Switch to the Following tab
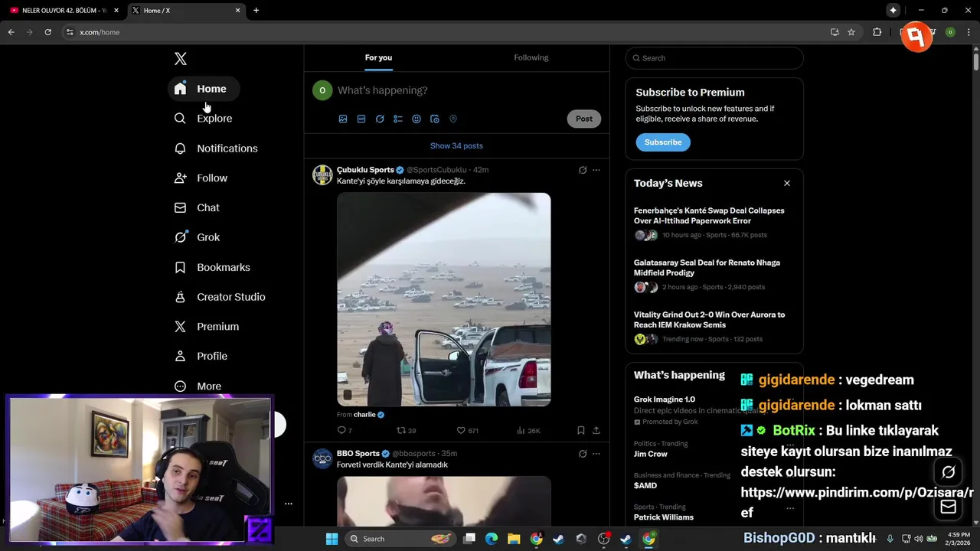 coord(531,57)
